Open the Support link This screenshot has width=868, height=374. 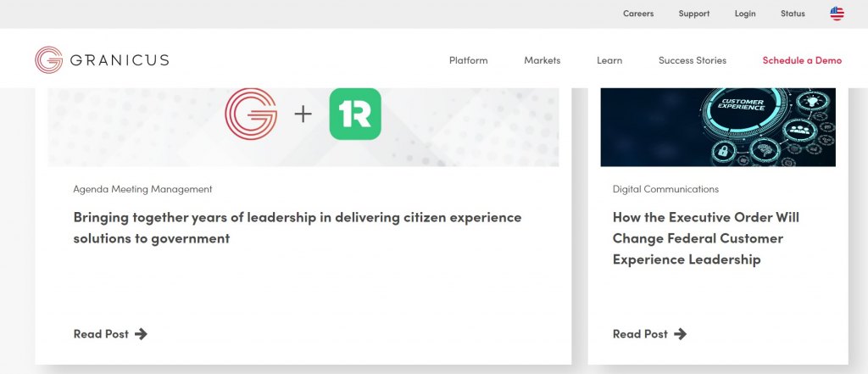[693, 14]
